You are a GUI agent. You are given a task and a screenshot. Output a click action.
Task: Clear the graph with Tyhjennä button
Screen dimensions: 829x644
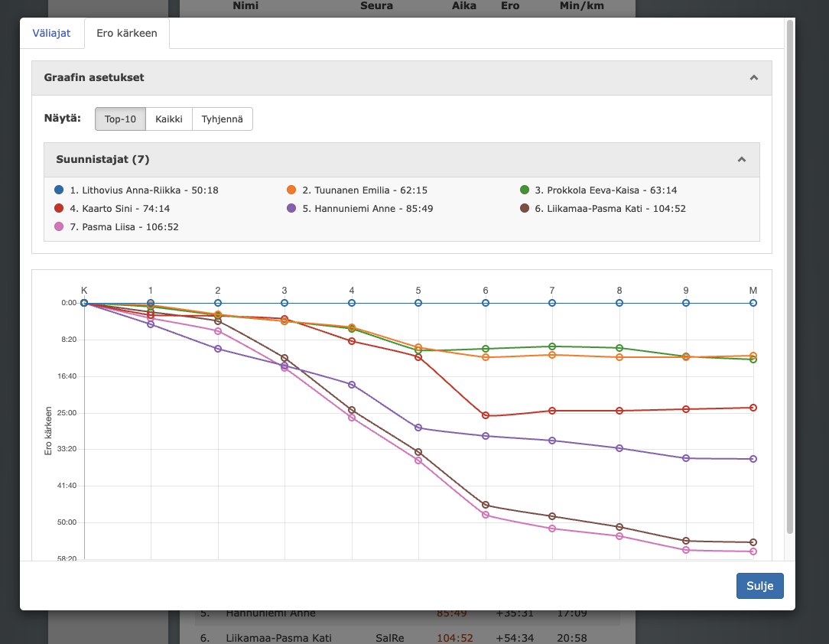point(222,119)
